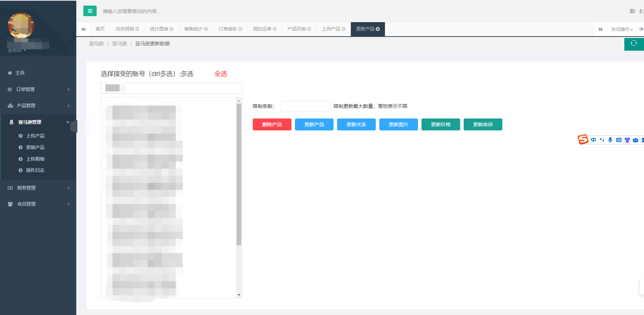Click the Sogou input method S logo
This screenshot has width=644, height=315.
click(583, 140)
